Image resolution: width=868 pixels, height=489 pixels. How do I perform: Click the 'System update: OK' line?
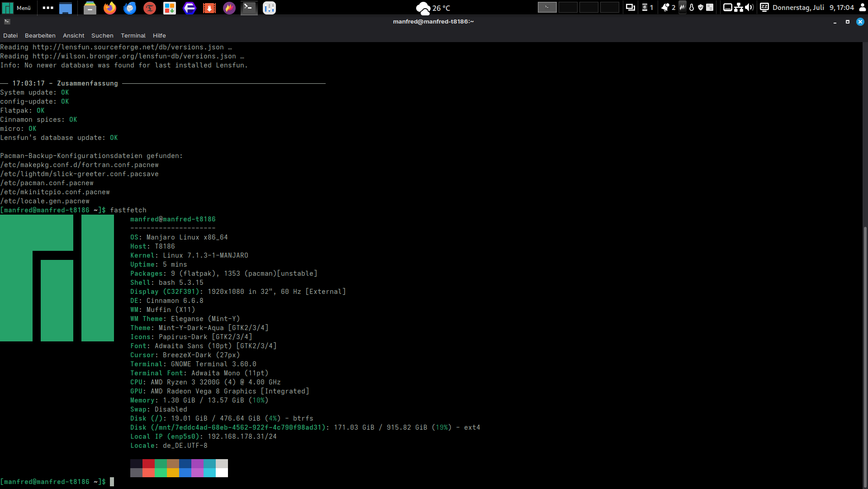pyautogui.click(x=34, y=92)
